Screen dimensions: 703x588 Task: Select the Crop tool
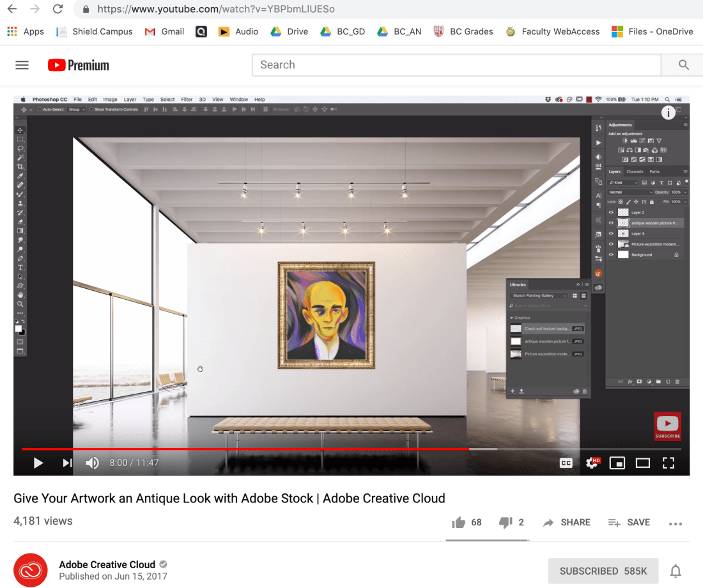pos(20,166)
